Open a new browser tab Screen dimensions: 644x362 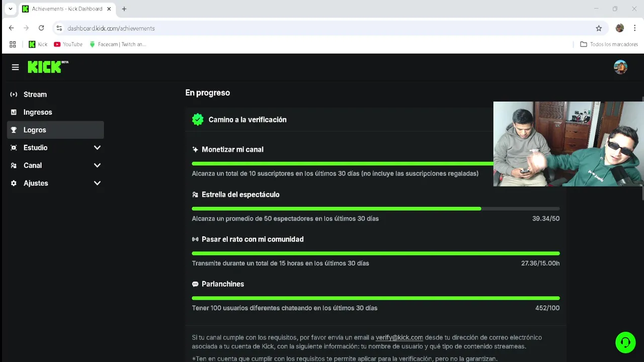(x=124, y=9)
